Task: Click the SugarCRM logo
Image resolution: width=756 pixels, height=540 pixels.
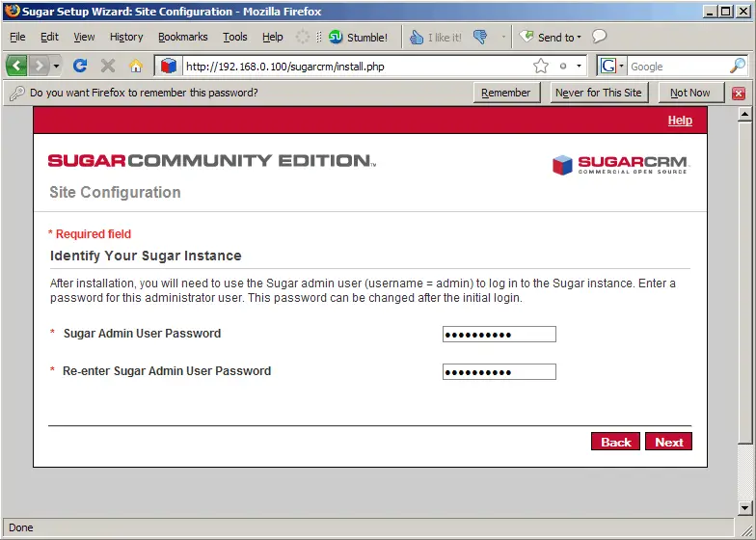Action: coord(620,164)
